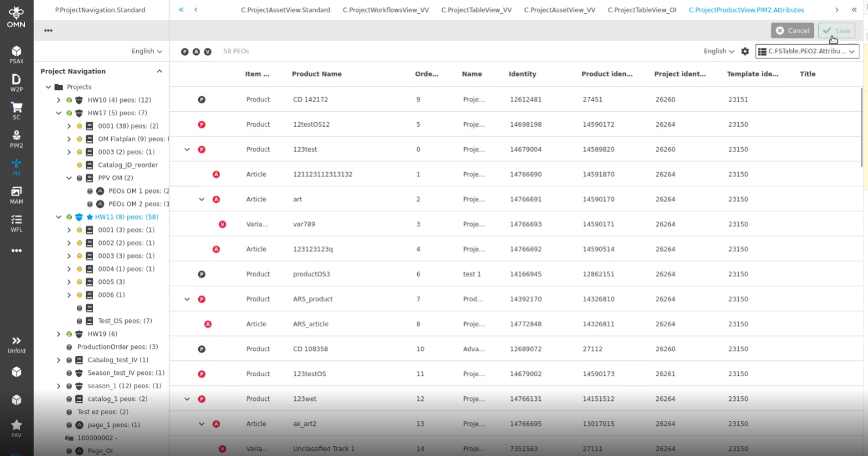The width and height of the screenshot is (868, 456).
Task: Open the FSAll module in sidebar
Action: tap(16, 54)
